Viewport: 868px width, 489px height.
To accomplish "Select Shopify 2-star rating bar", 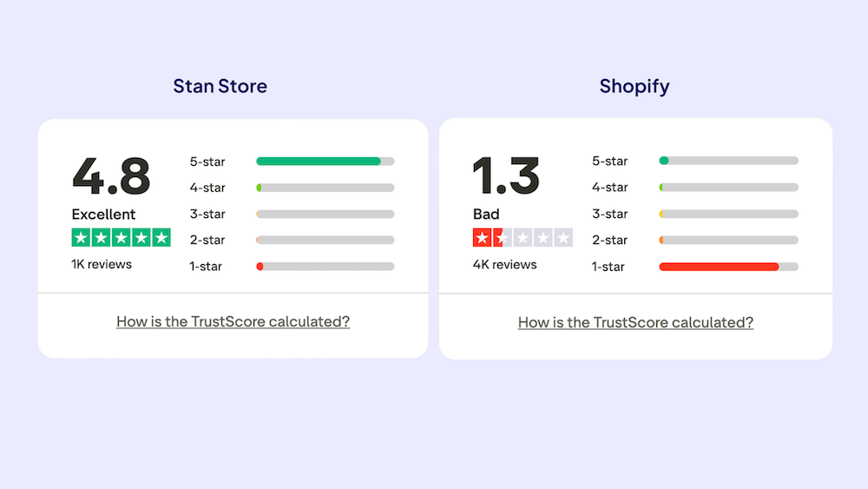I will [x=728, y=240].
